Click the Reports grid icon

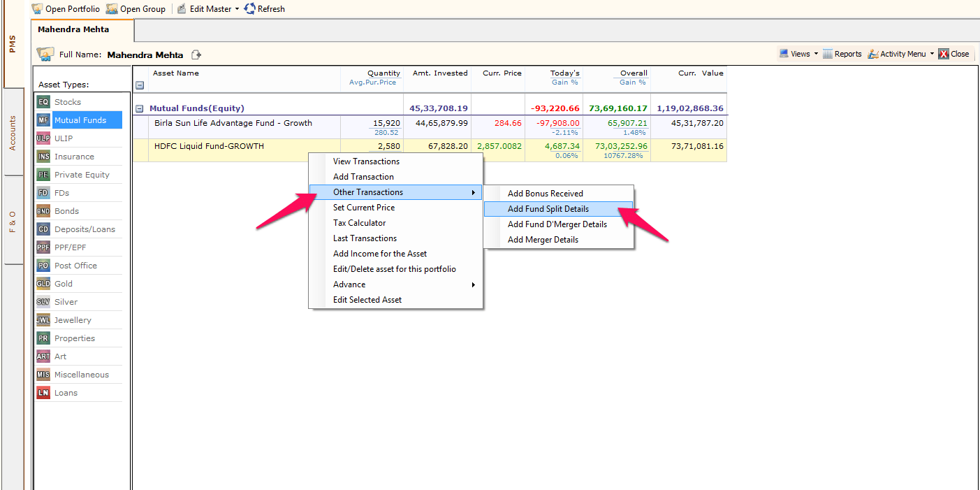[828, 54]
